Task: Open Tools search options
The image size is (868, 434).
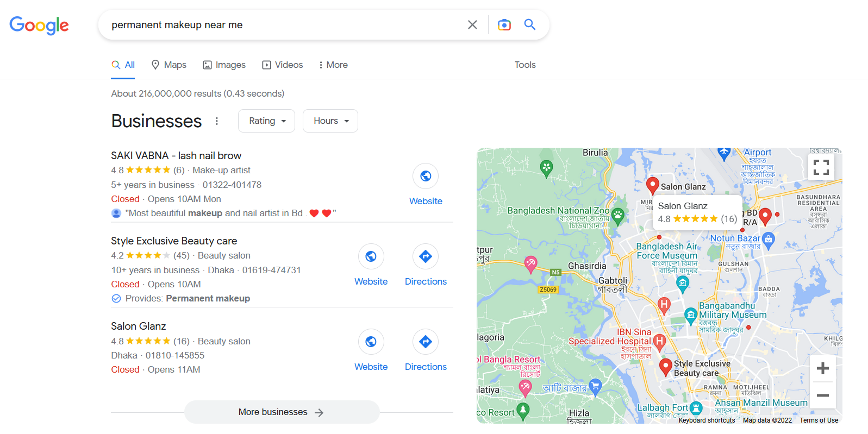Action: coord(525,65)
